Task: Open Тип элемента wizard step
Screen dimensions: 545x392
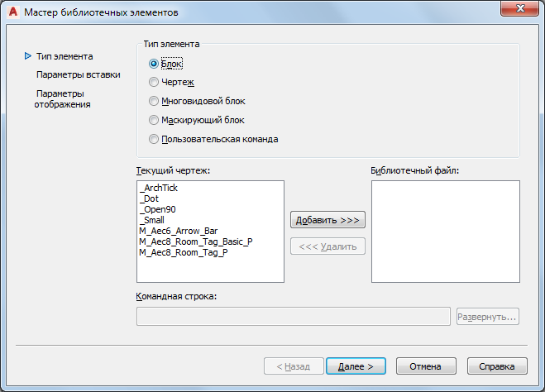Action: point(65,56)
